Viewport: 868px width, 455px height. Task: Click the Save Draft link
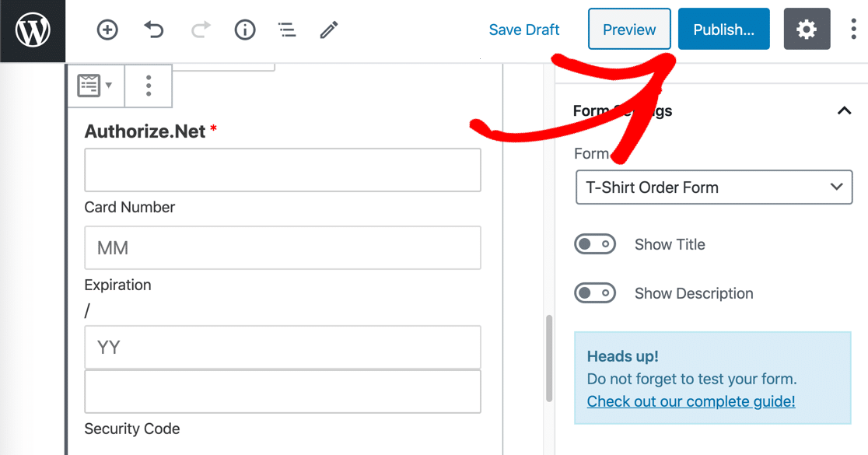coord(524,30)
